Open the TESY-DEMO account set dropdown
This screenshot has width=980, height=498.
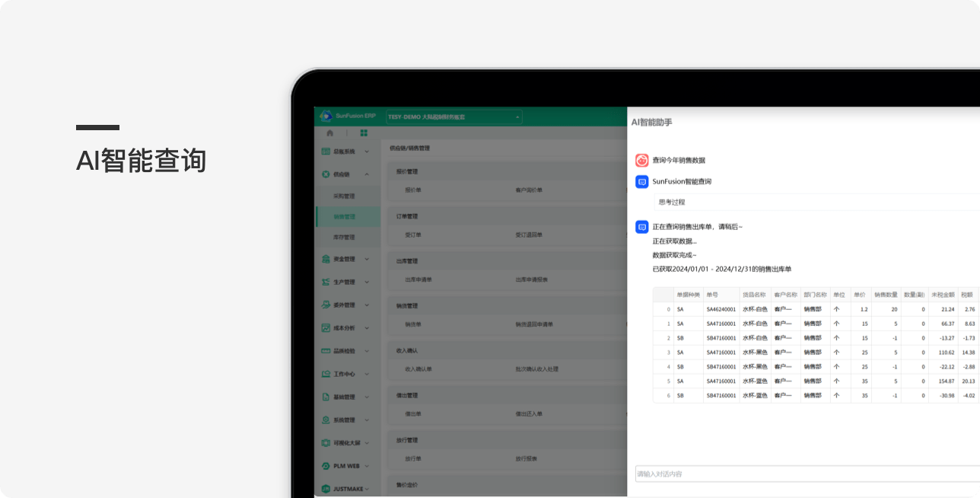point(454,117)
